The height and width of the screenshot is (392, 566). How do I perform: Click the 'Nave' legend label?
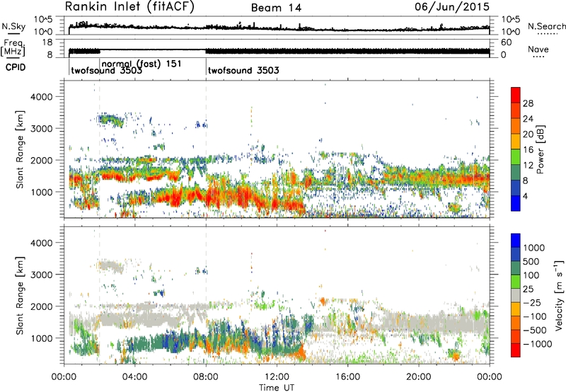click(538, 49)
